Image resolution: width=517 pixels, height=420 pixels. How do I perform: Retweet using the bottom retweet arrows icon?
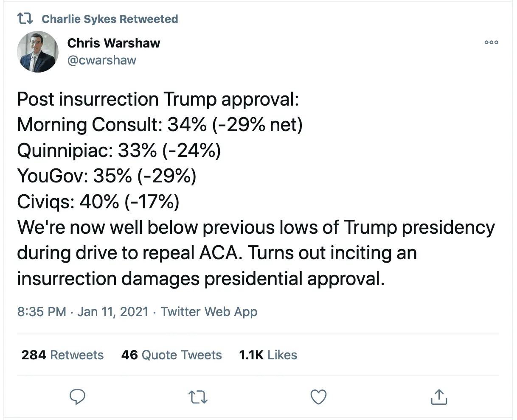(x=197, y=397)
